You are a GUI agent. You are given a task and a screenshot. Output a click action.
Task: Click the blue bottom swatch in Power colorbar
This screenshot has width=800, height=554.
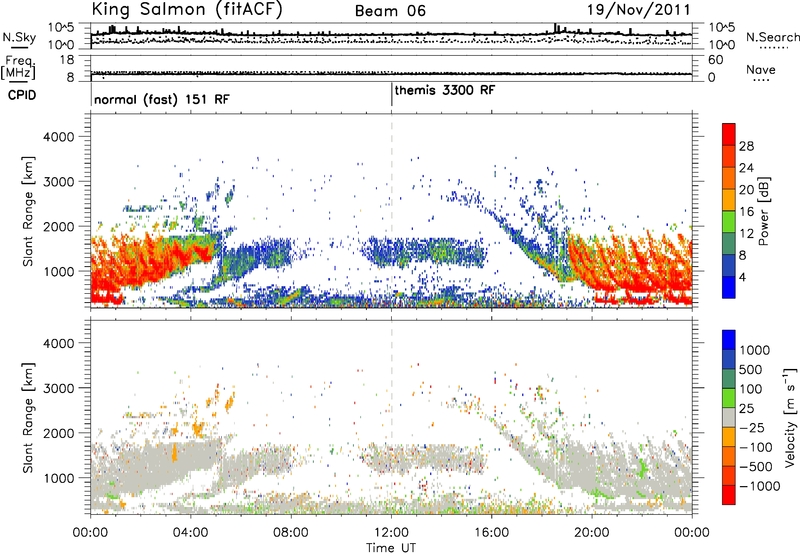click(729, 287)
